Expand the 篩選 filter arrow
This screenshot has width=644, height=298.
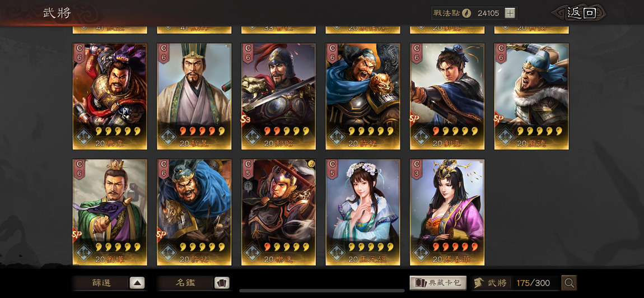coord(137,283)
